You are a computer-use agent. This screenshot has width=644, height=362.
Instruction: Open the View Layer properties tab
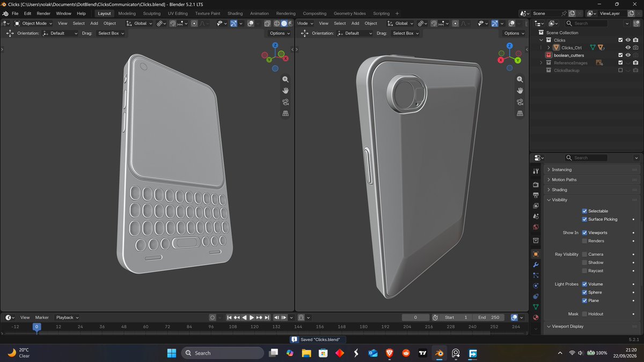point(535,206)
